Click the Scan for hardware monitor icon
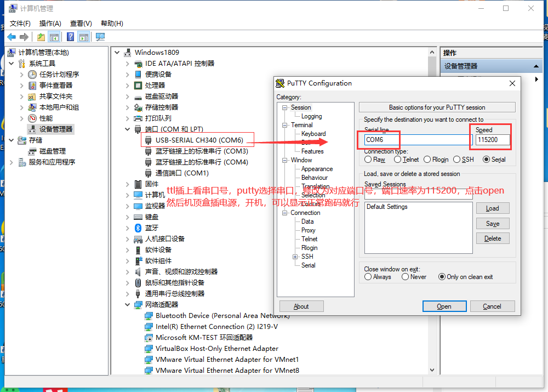 click(100, 37)
